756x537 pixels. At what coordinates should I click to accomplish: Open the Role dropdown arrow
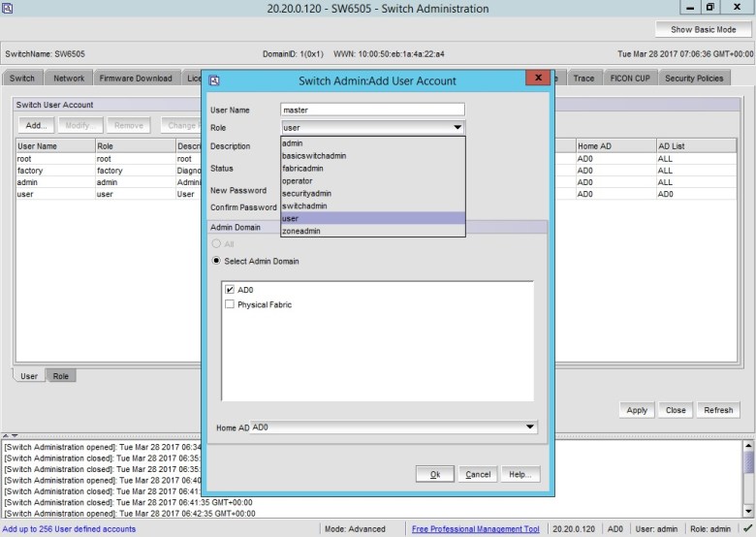click(x=457, y=128)
